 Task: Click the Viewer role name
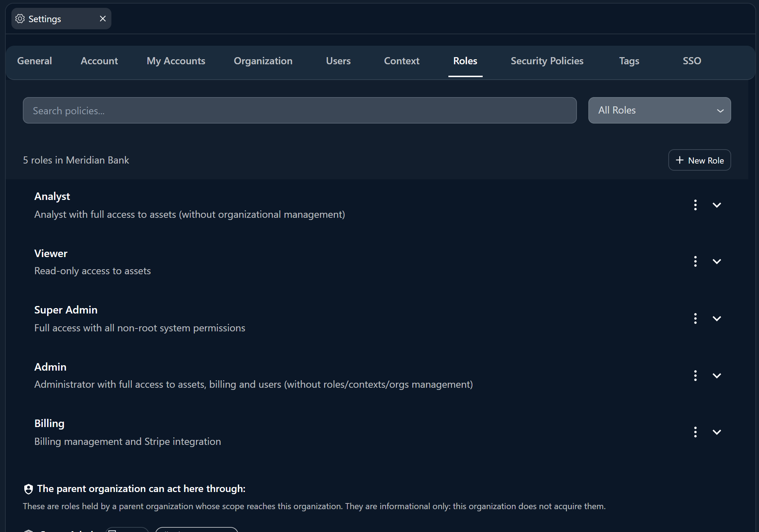[x=51, y=254]
